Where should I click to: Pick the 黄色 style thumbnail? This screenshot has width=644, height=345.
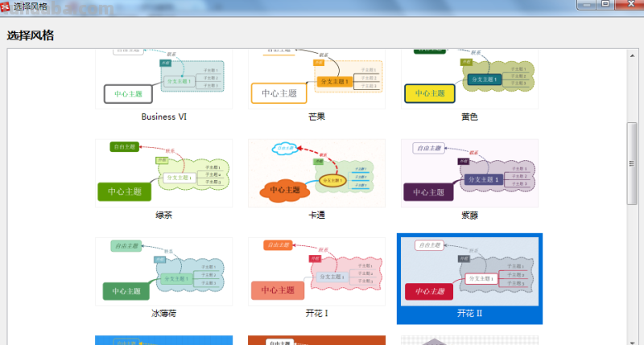pyautogui.click(x=469, y=79)
